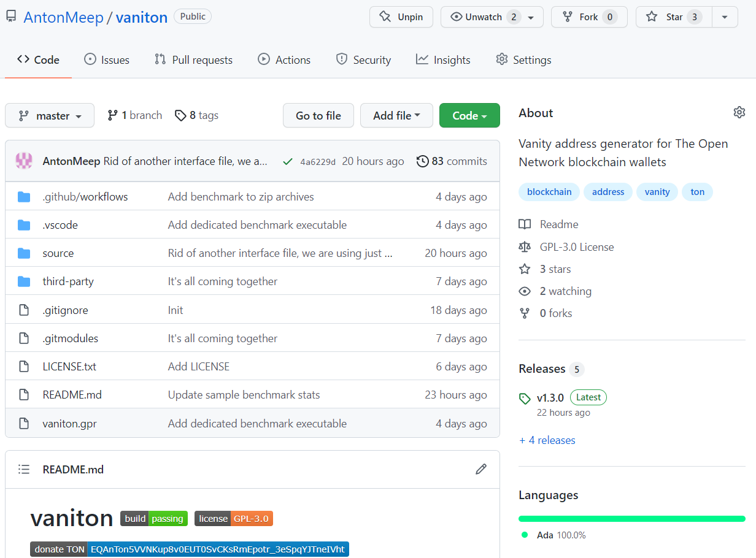View the 1 branch link
This screenshot has height=558, width=756.
click(134, 115)
